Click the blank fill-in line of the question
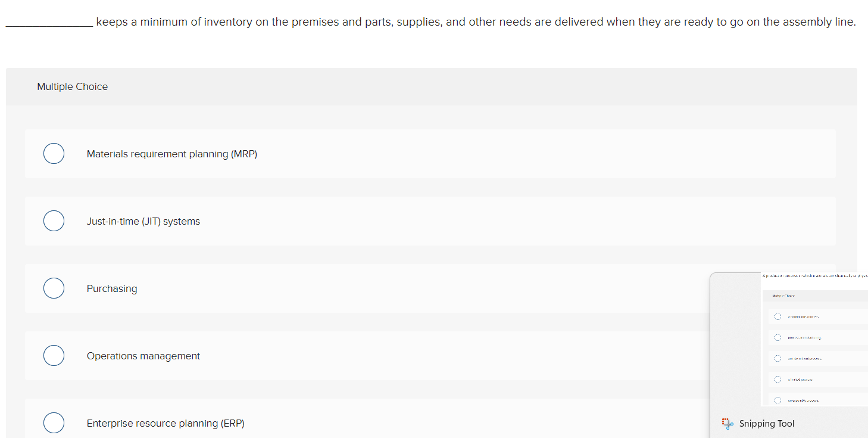Screen dimensions: 868x438 48,24
